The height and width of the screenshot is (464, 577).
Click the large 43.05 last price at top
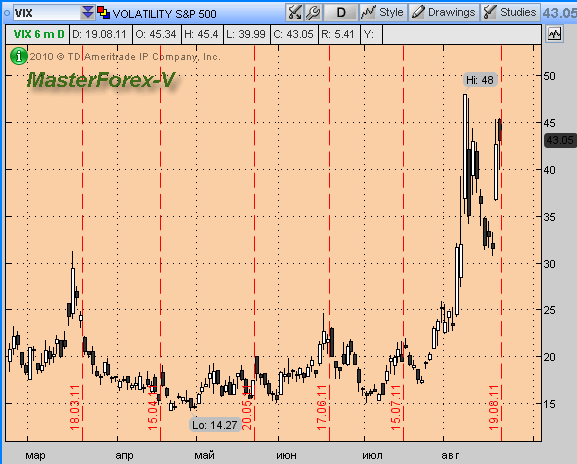(560, 13)
